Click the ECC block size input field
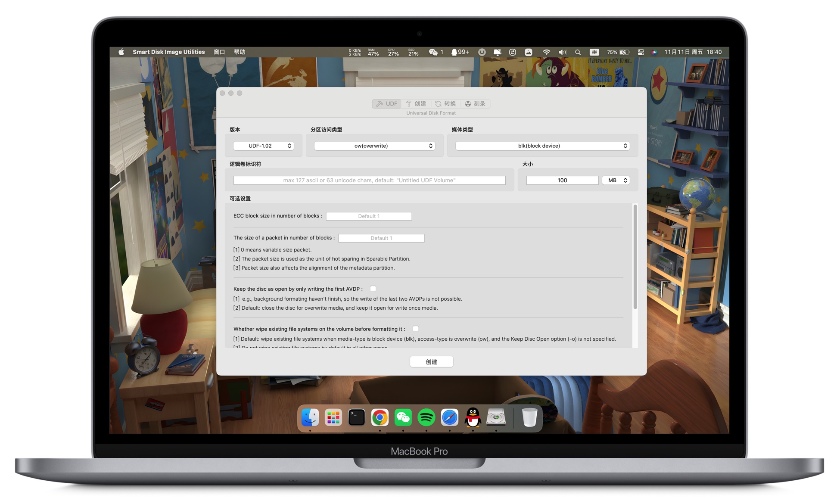This screenshot has width=840, height=504. [x=369, y=216]
